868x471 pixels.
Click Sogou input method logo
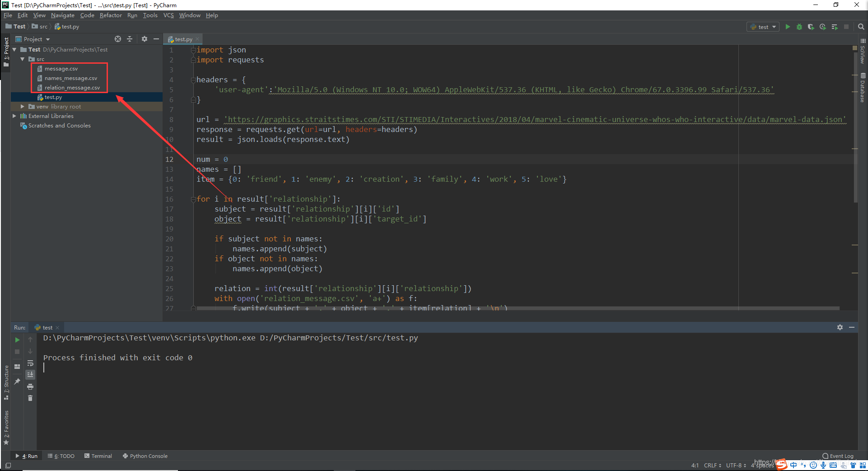(x=782, y=465)
